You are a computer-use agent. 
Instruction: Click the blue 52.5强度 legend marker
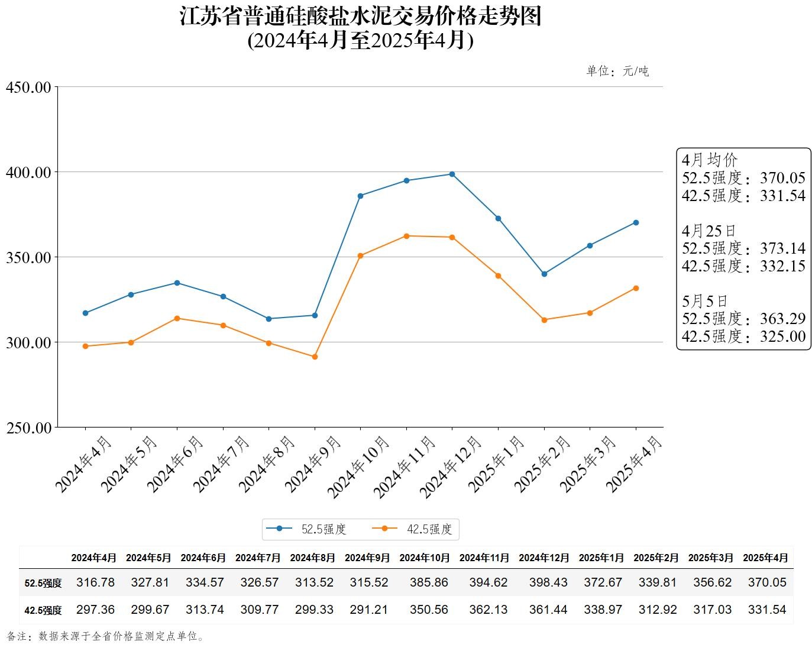click(279, 529)
